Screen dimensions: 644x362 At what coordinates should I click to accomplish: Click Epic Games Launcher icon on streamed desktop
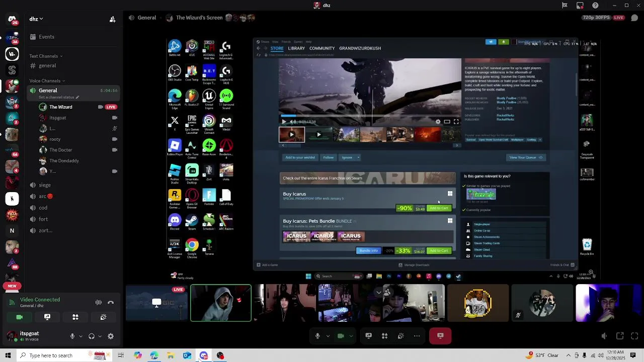click(192, 124)
